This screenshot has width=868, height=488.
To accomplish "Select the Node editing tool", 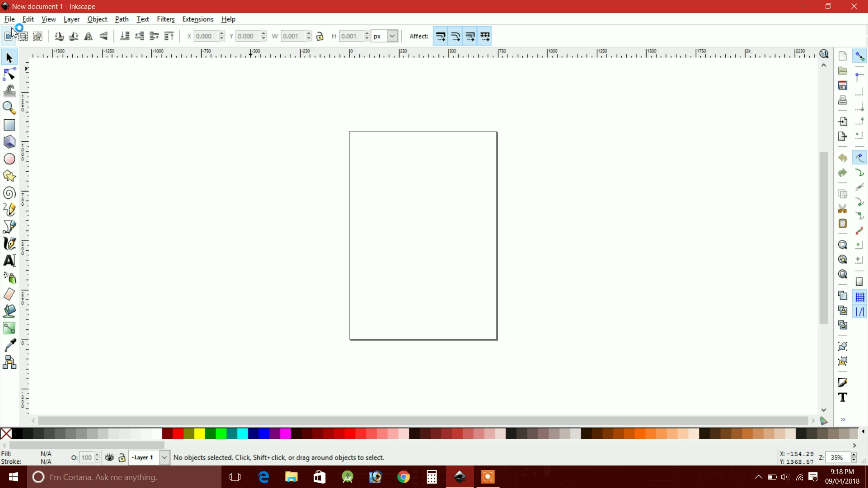I will coord(9,74).
